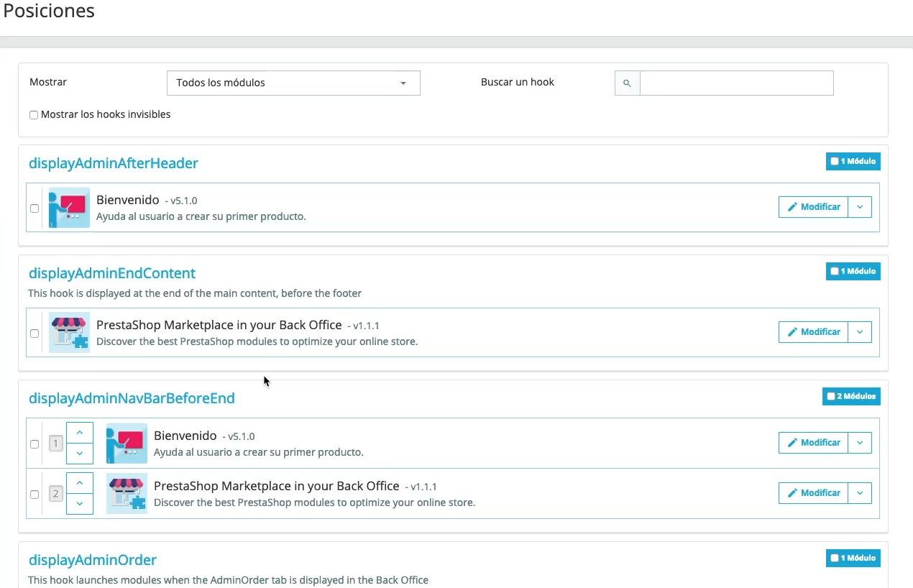Select all via displayAdminAfterHeader 1 Módulo badge

pos(853,162)
